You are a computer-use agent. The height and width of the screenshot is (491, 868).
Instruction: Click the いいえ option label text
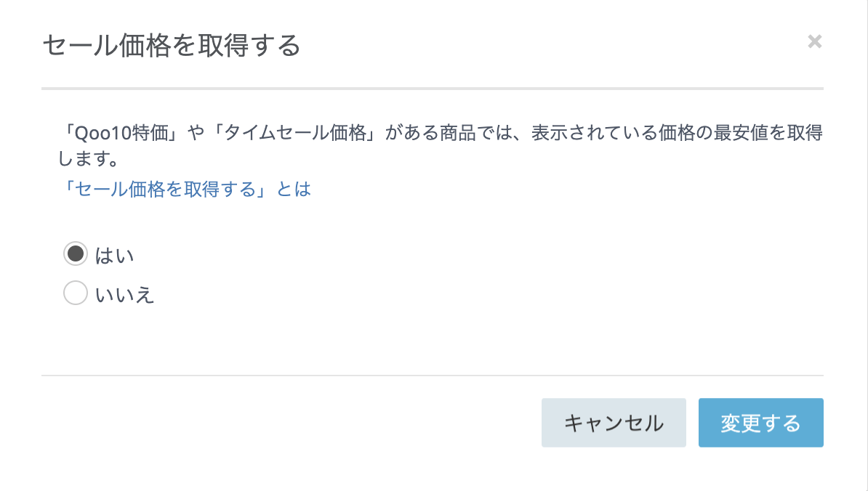click(x=125, y=295)
